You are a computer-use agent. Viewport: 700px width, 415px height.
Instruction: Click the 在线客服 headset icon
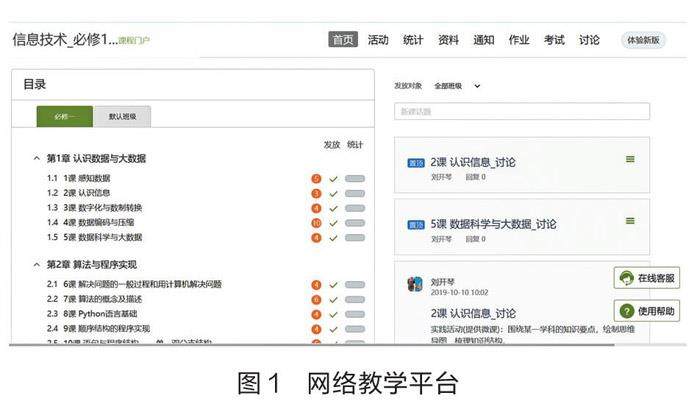[627, 278]
